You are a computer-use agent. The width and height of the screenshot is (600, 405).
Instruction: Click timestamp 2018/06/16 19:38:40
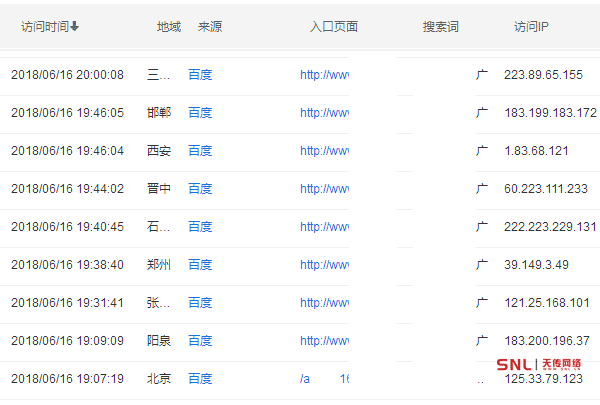click(67, 265)
